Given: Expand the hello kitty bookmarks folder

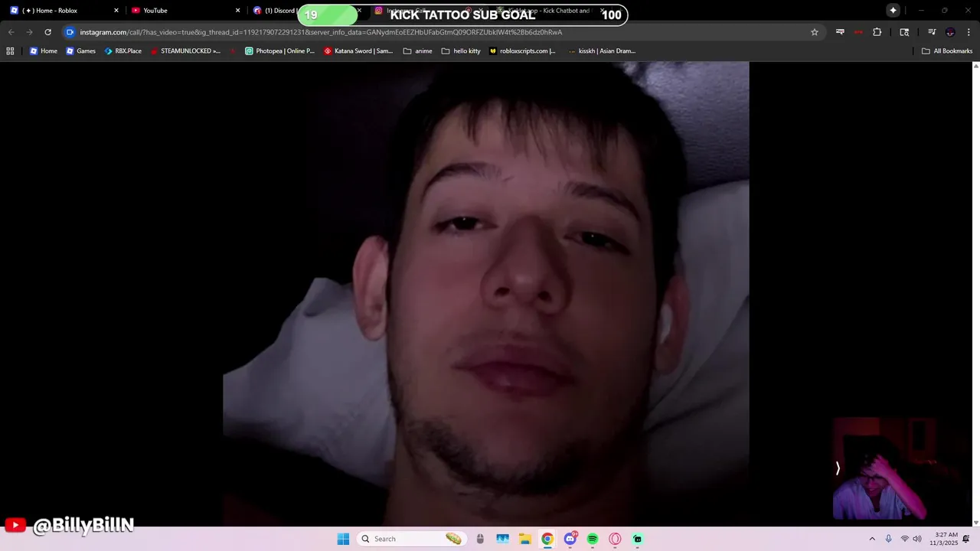Looking at the screenshot, I should click(x=461, y=51).
